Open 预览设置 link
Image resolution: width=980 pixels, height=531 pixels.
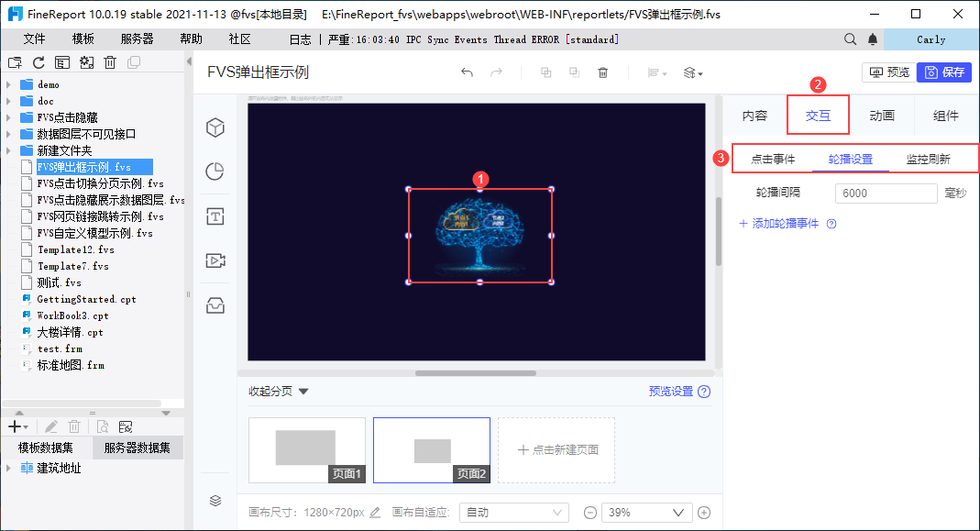coord(671,392)
